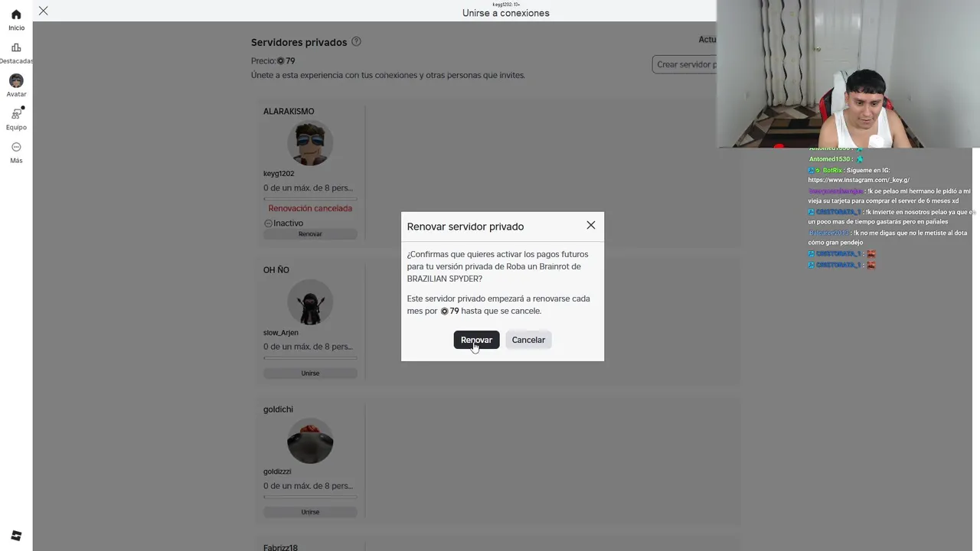The height and width of the screenshot is (551, 980).
Task: Close the Renovar servidor privado dialog
Action: point(590,225)
